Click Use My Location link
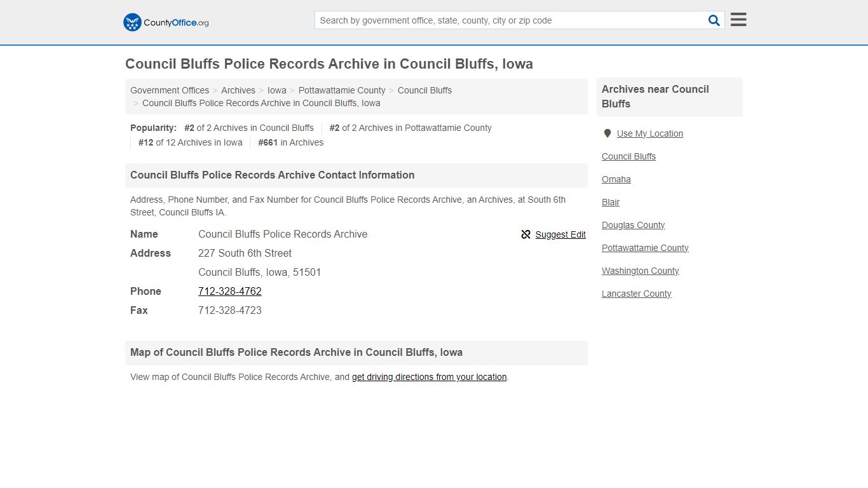 coord(650,133)
